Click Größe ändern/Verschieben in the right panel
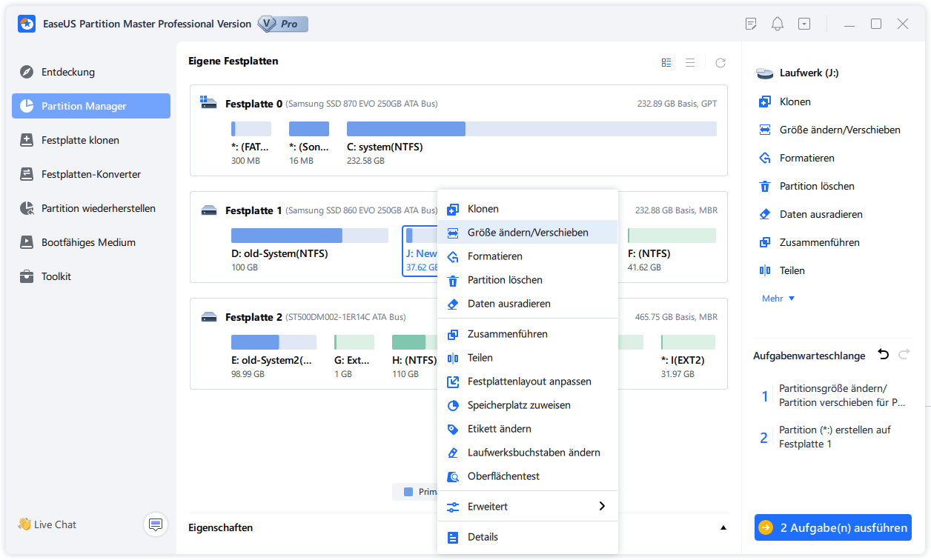The width and height of the screenshot is (931, 560). (829, 130)
